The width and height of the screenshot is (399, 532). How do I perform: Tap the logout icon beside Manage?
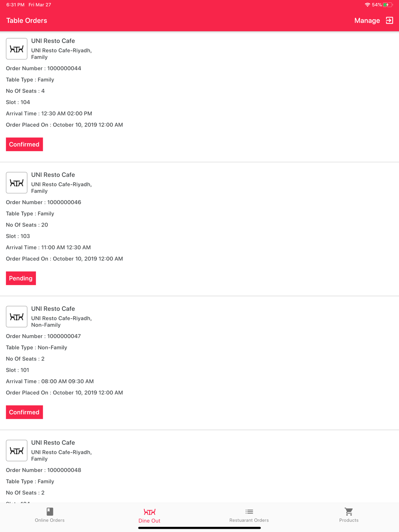389,20
